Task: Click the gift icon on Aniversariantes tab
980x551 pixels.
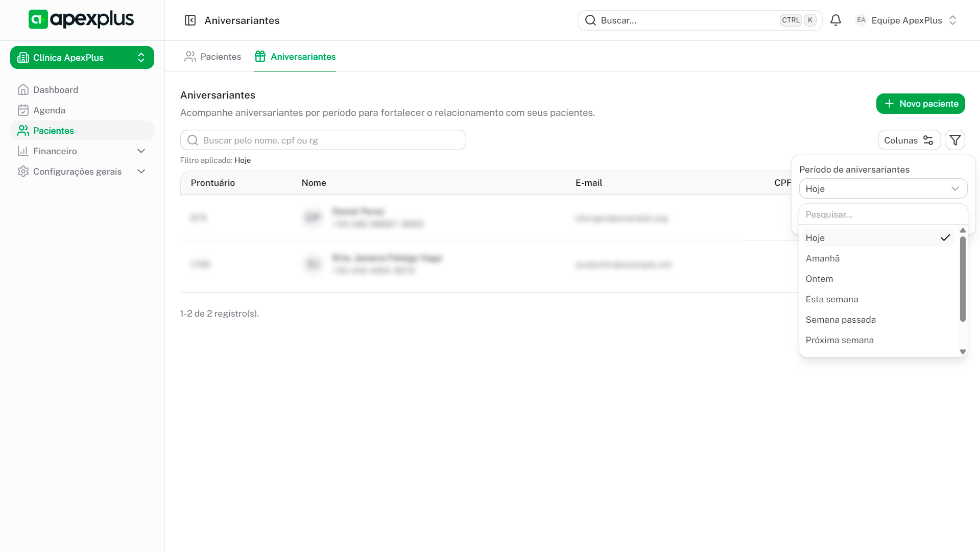Action: 260,57
